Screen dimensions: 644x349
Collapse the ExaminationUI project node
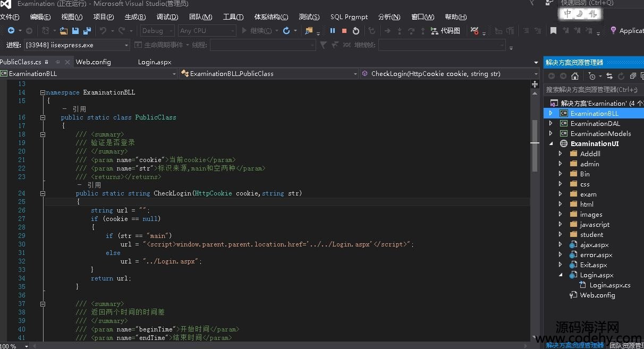click(550, 143)
